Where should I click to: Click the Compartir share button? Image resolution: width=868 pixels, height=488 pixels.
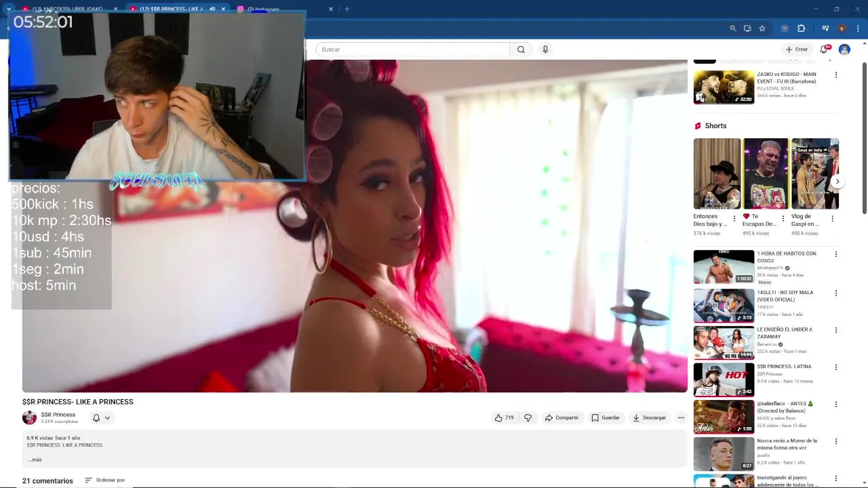561,418
